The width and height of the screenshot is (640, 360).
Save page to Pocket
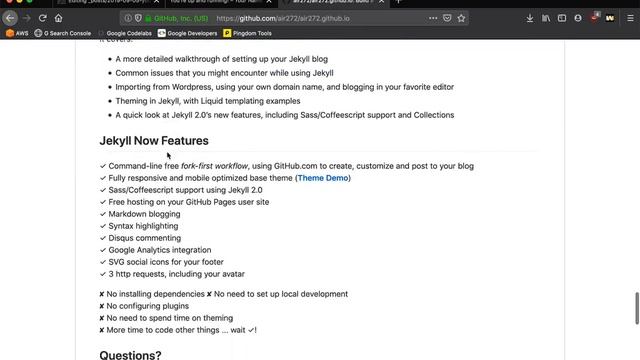pos(447,18)
